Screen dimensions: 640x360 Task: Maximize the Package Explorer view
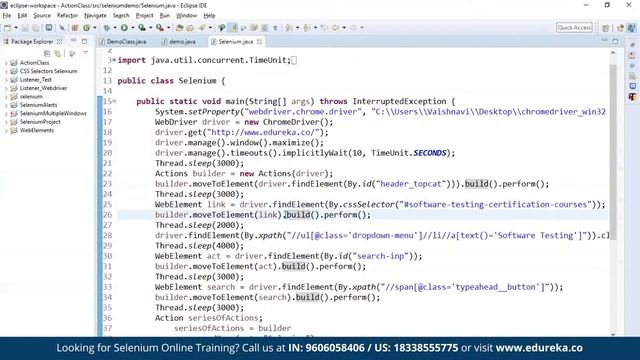84,41
